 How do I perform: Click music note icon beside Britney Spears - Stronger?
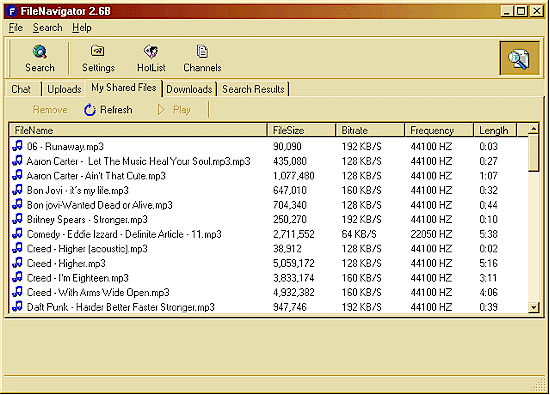pyautogui.click(x=18, y=219)
